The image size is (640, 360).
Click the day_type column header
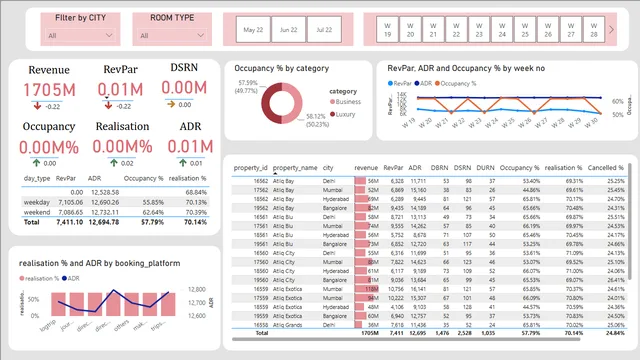pyautogui.click(x=37, y=178)
